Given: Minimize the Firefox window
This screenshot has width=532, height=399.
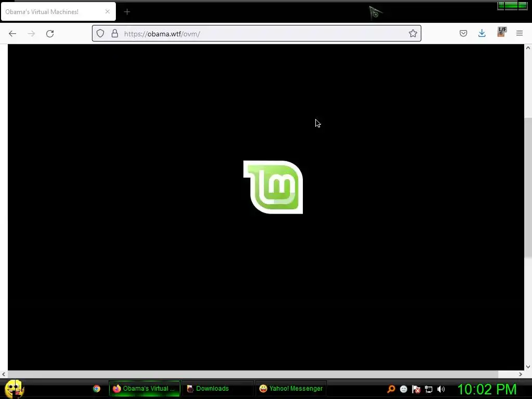Looking at the screenshot, I should tap(501, 5).
